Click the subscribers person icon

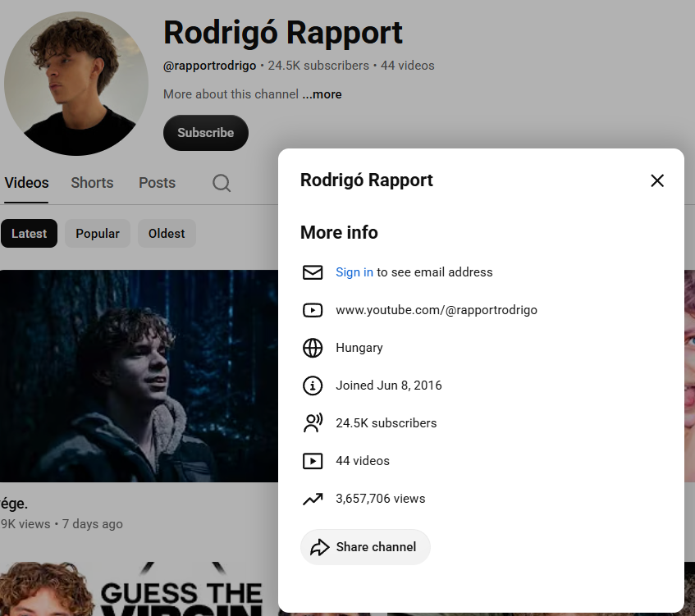(313, 423)
